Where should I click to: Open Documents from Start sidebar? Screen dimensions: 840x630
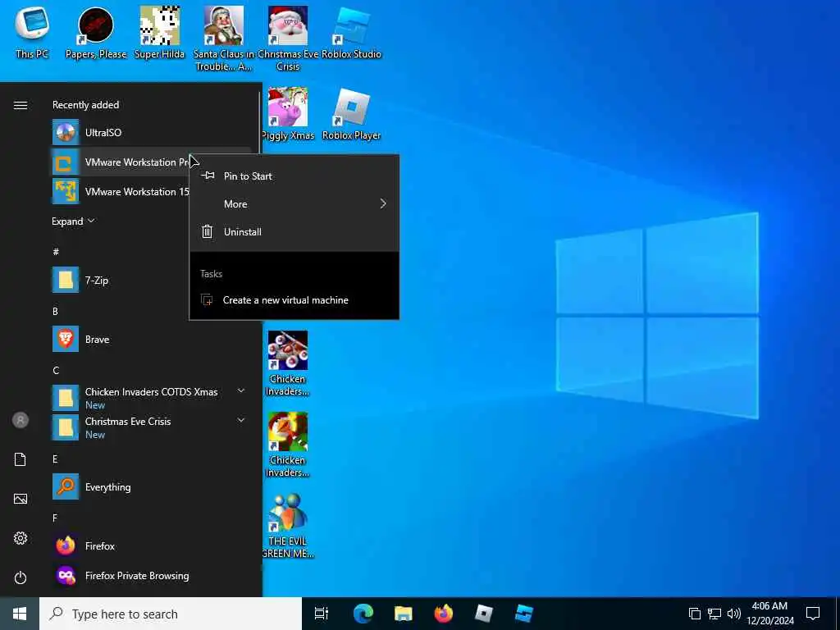pyautogui.click(x=21, y=459)
